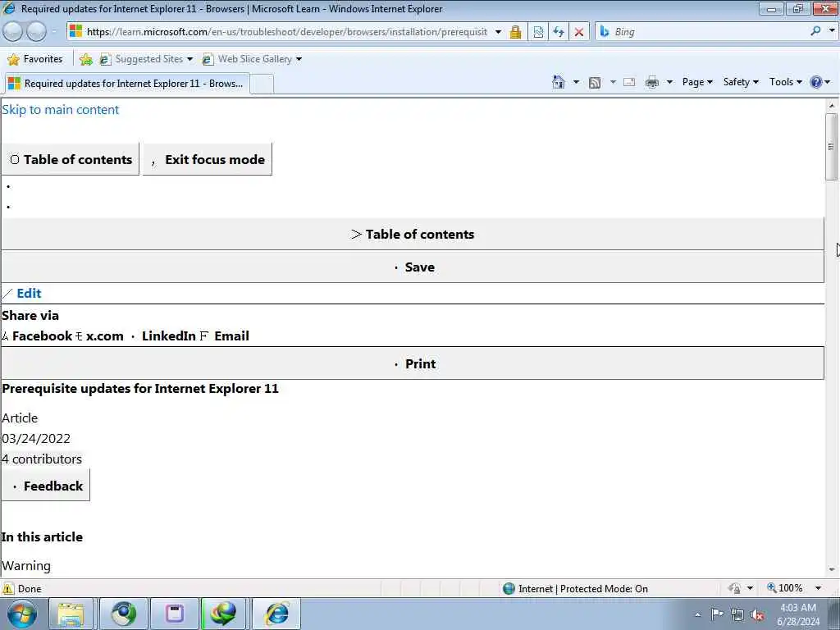This screenshot has height=630, width=840.
Task: Click the third taskbar icon with blue globe
Action: point(124,614)
